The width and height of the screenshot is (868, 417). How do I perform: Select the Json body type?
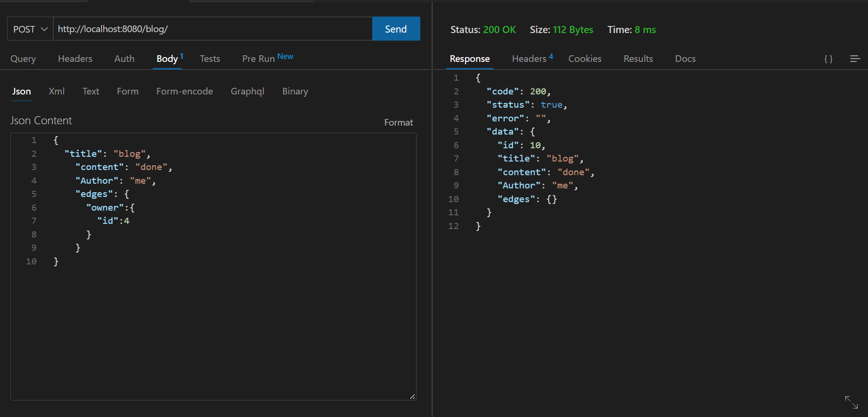tap(22, 91)
